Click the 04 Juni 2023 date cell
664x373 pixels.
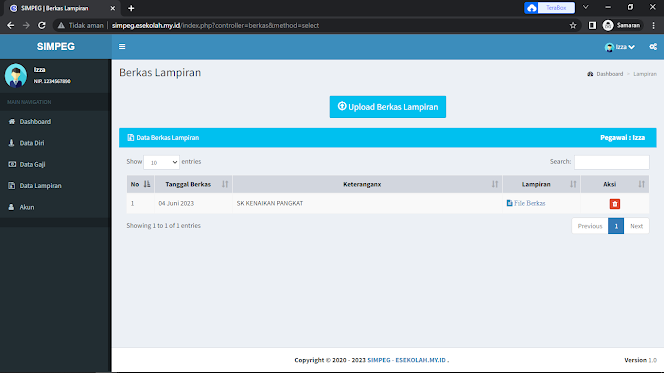(x=194, y=203)
